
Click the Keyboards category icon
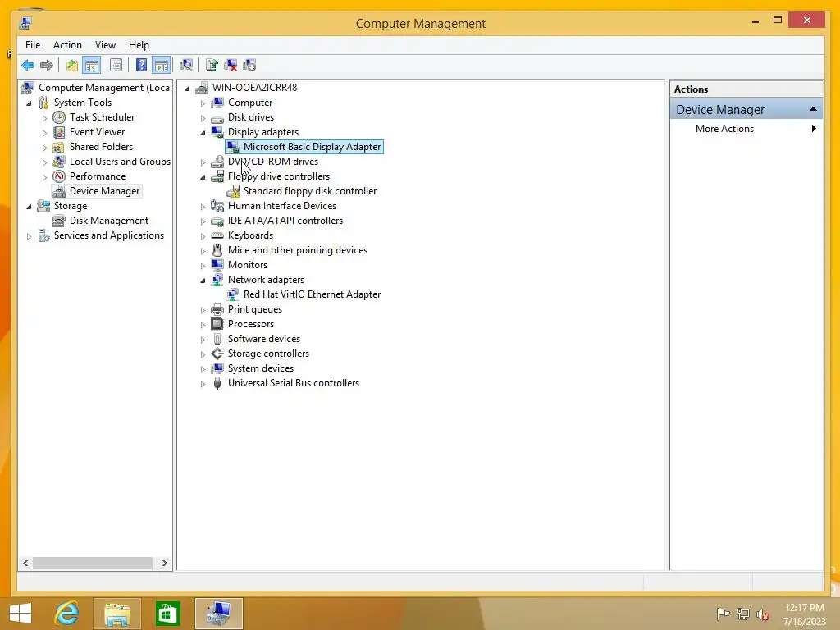tap(217, 235)
